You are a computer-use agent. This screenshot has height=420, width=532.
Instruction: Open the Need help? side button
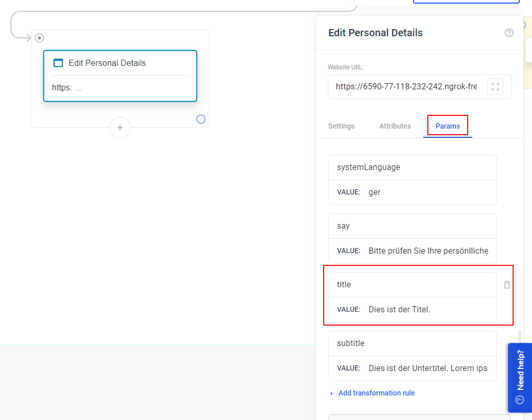coord(520,378)
